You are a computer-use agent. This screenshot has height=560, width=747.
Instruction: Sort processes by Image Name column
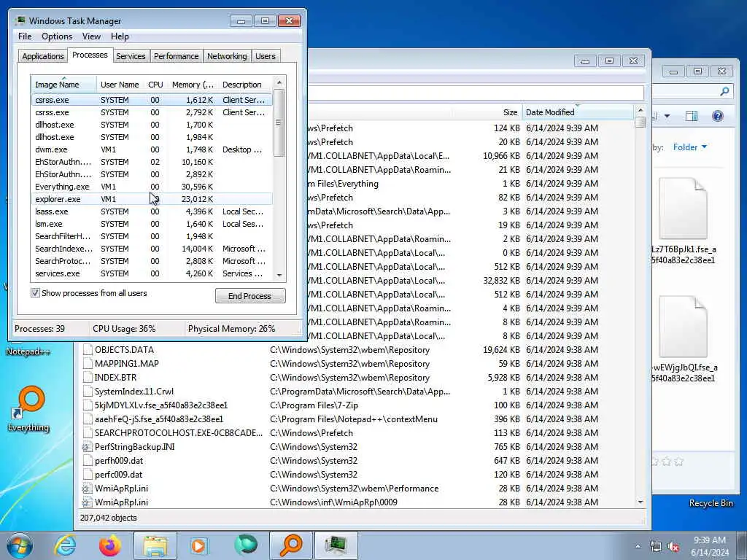tap(64, 85)
